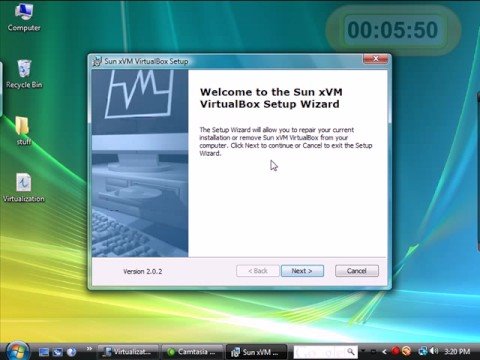The height and width of the screenshot is (360, 480).
Task: Click the Welcome setup wizard heading
Action: pos(271,98)
